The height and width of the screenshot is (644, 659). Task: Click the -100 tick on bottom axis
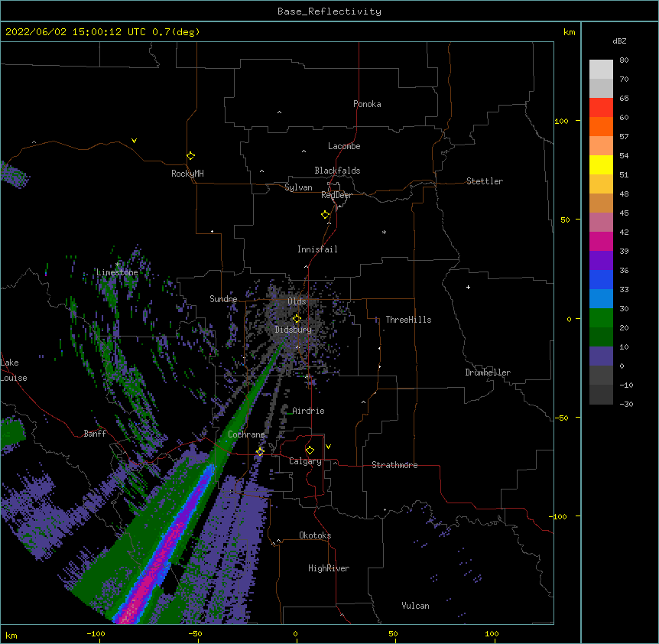coord(96,633)
